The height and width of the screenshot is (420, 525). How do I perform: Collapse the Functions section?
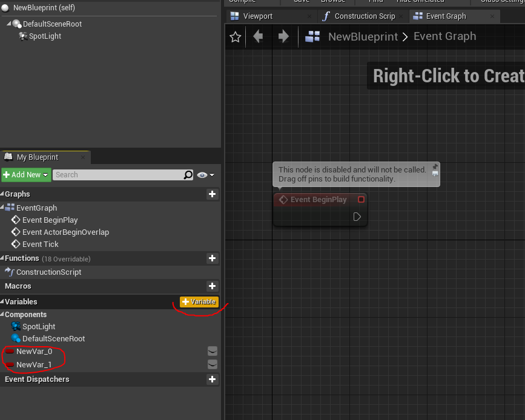[x=2, y=258]
